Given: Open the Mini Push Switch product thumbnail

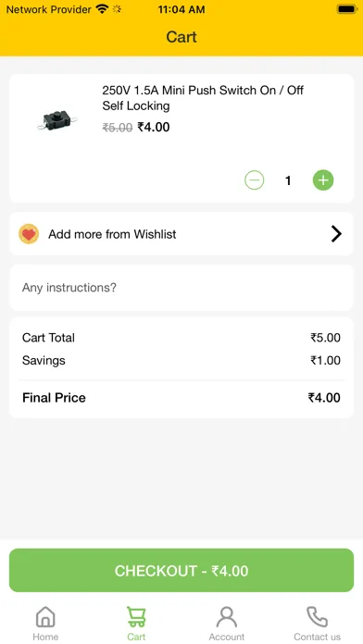Looking at the screenshot, I should 57,119.
